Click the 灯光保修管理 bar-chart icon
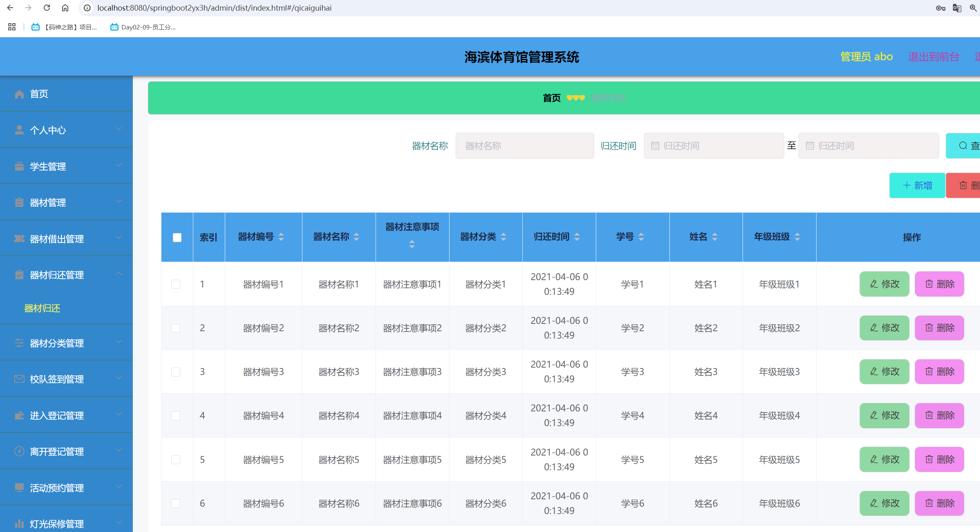 tap(19, 524)
